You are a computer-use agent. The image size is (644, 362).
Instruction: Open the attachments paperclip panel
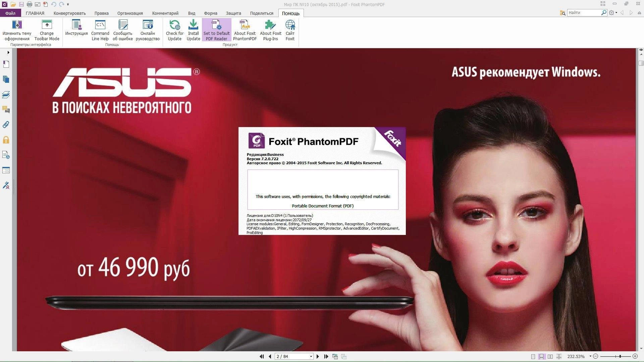pos(6,125)
